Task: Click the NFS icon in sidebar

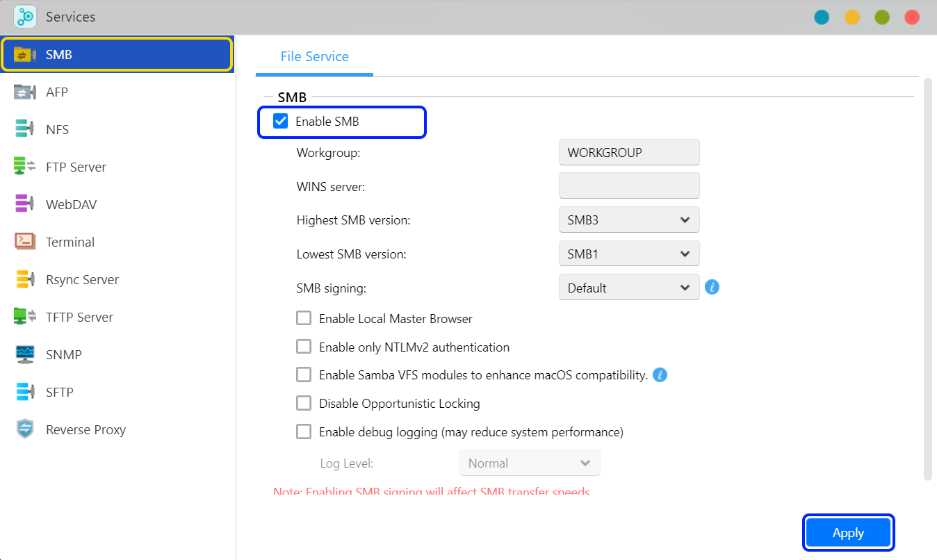Action: tap(25, 130)
